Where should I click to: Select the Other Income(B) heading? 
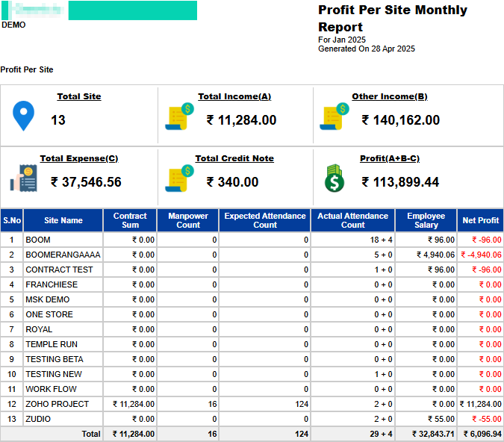click(390, 96)
